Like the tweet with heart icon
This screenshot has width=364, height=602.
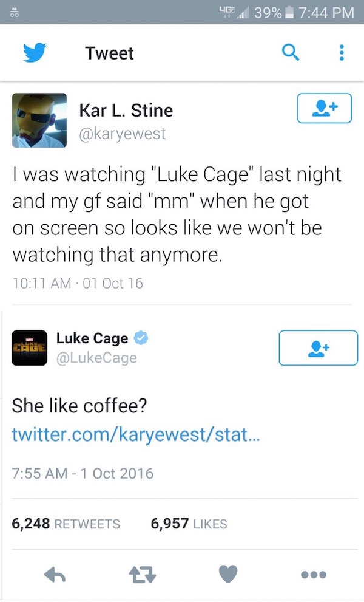click(228, 574)
